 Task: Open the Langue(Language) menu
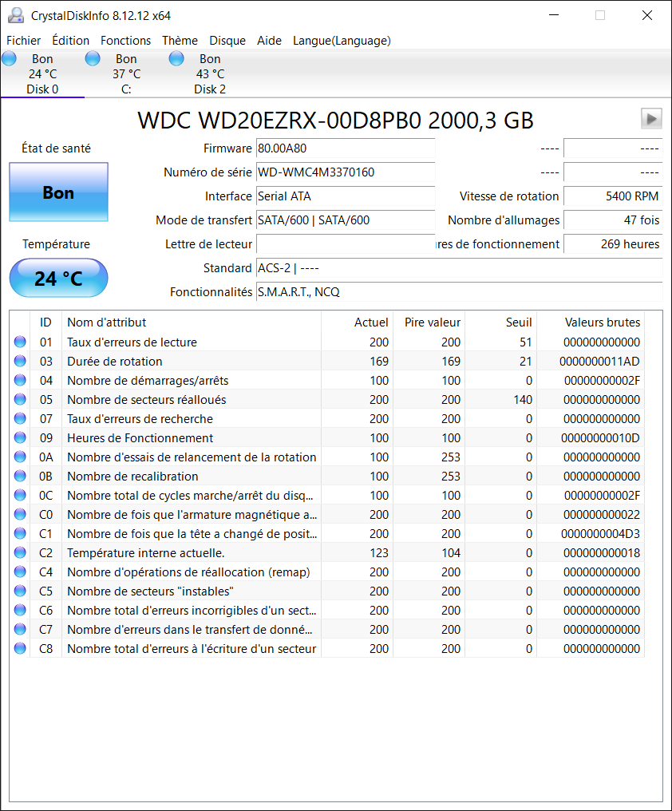click(x=342, y=41)
